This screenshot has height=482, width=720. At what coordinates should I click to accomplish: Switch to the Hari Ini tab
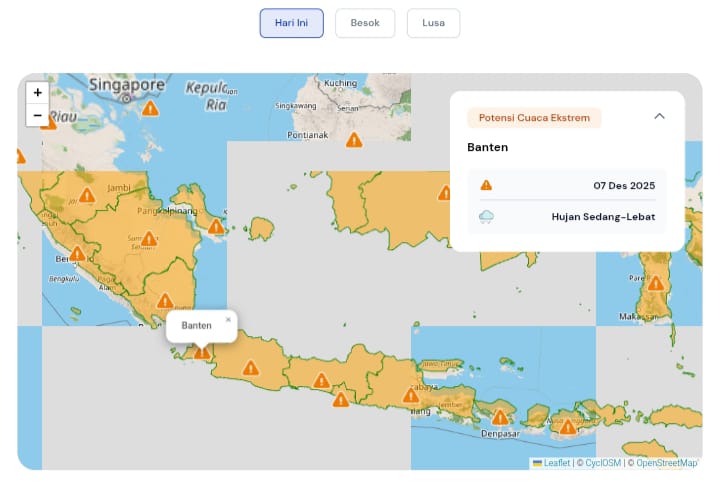(x=291, y=23)
